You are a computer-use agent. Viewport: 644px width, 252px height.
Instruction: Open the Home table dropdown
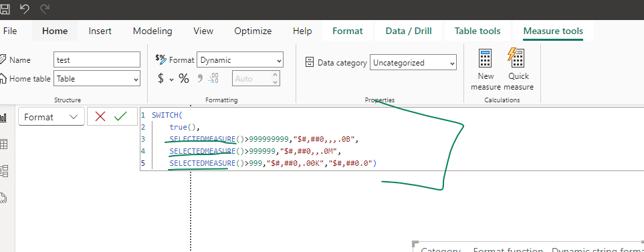pos(97,79)
